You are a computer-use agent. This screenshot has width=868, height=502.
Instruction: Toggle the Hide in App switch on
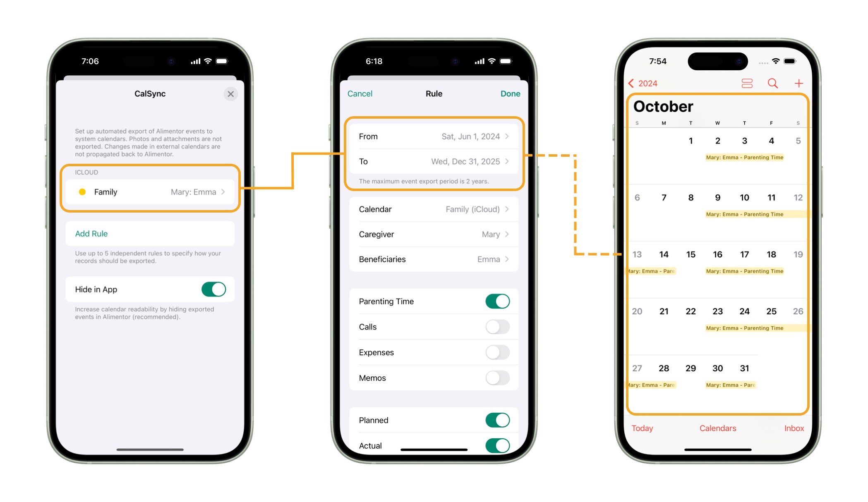click(213, 290)
